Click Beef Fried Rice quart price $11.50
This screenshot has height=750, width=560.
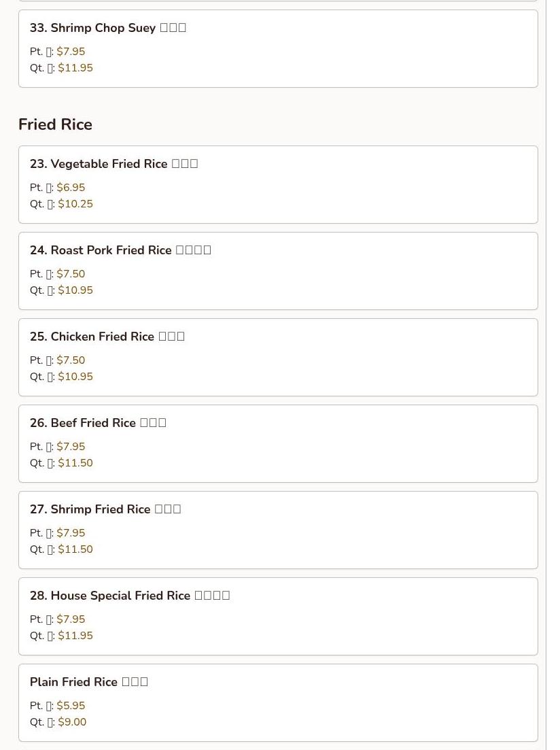pyautogui.click(x=75, y=463)
